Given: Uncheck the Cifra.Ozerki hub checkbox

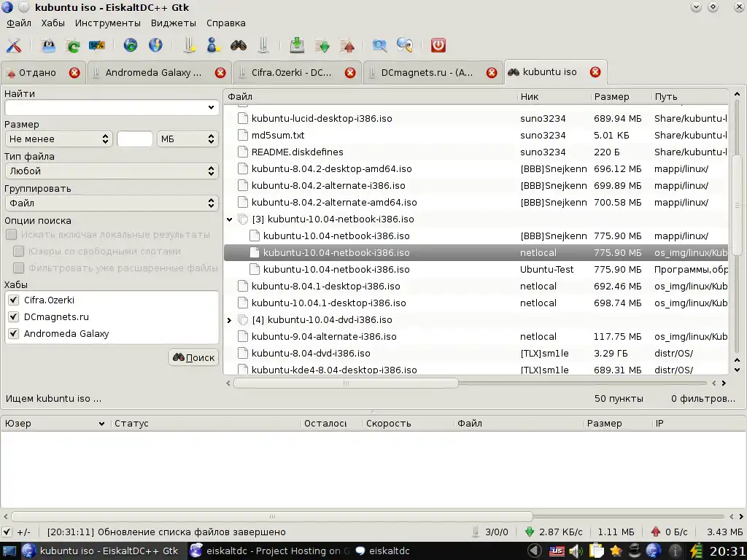Looking at the screenshot, I should (13, 300).
